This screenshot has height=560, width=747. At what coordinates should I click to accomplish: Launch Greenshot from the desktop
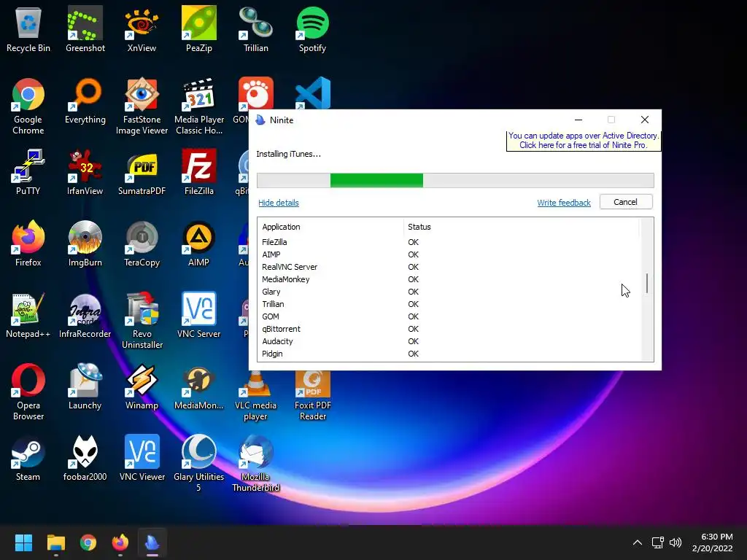[x=85, y=30]
